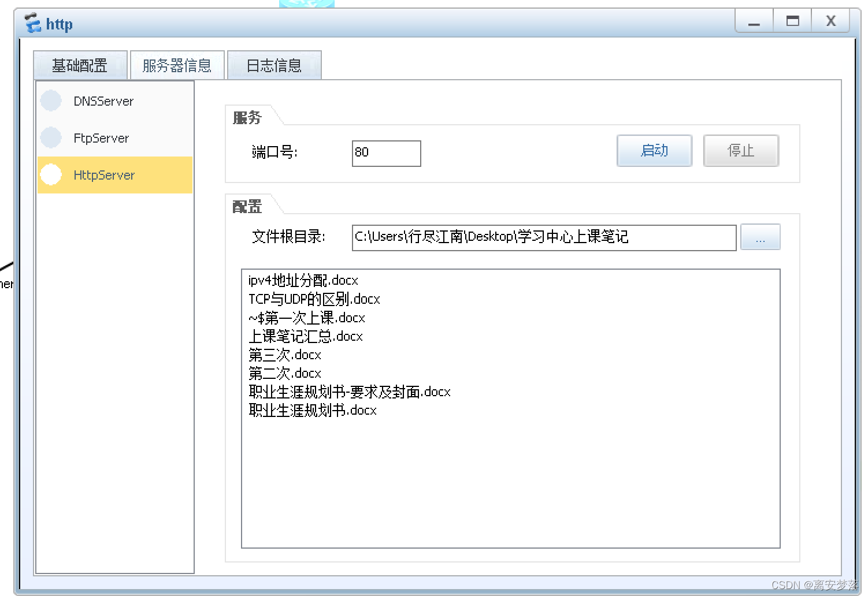Image resolution: width=868 pixels, height=596 pixels.
Task: Select file 职业生涯规划书.docx
Action: (x=313, y=410)
